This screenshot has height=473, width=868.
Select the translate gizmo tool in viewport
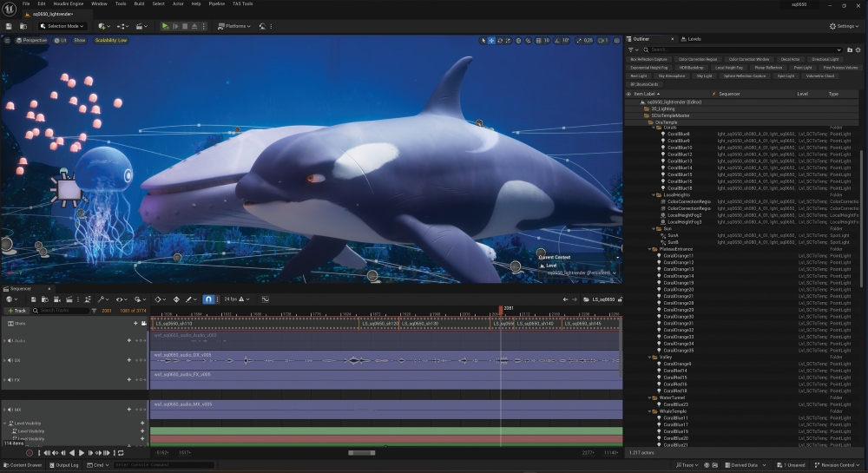coord(491,41)
